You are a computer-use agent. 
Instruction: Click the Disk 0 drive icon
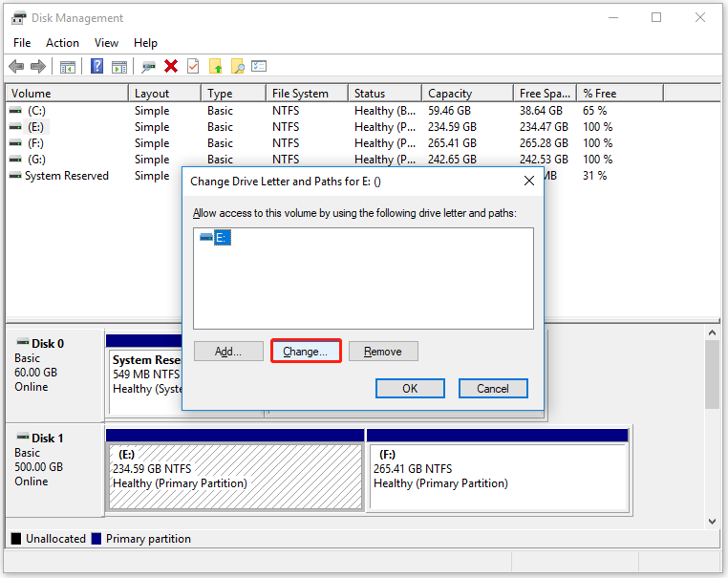click(x=22, y=343)
